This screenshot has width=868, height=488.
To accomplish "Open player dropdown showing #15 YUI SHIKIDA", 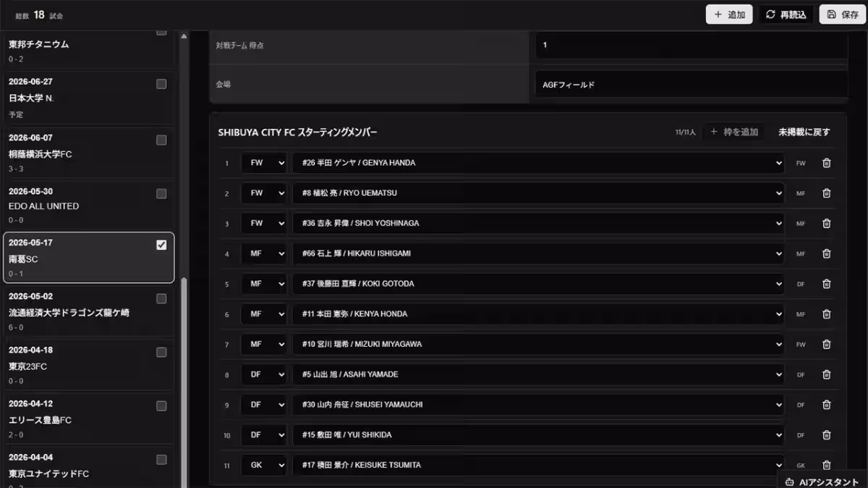I will coord(539,435).
